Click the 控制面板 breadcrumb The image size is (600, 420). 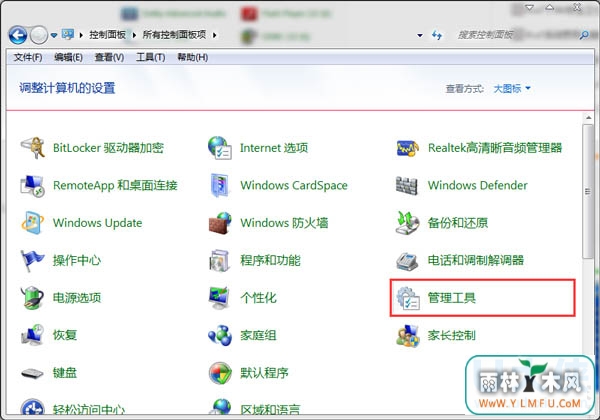[108, 35]
